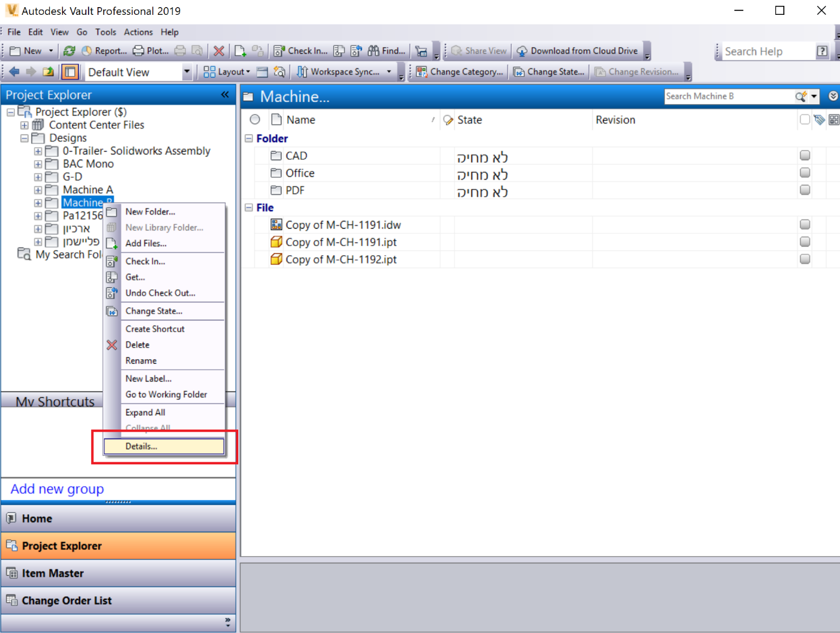Viewport: 840px width, 633px height.
Task: Open Find with binoculars icon
Action: click(x=386, y=50)
